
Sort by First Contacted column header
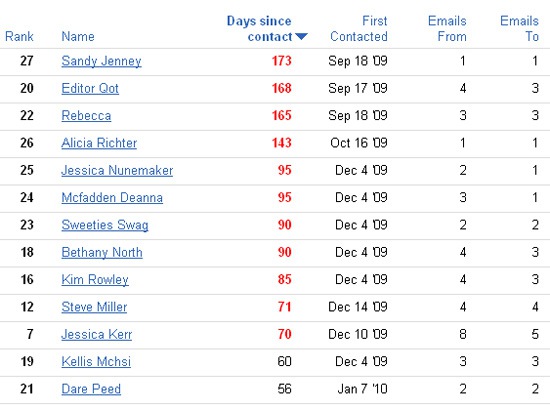(x=359, y=28)
